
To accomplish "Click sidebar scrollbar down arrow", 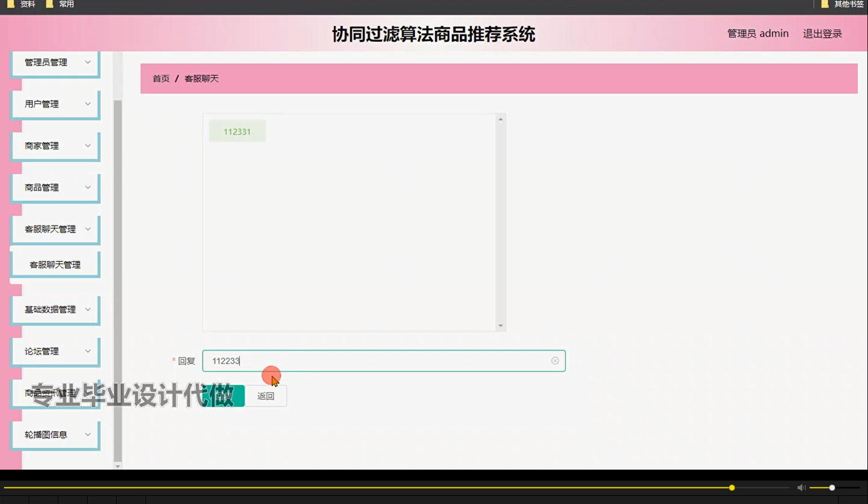I will click(x=117, y=466).
